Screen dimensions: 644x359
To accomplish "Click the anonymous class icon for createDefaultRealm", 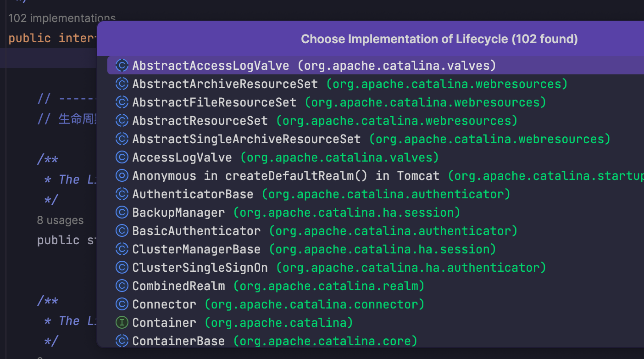I will pyautogui.click(x=122, y=176).
